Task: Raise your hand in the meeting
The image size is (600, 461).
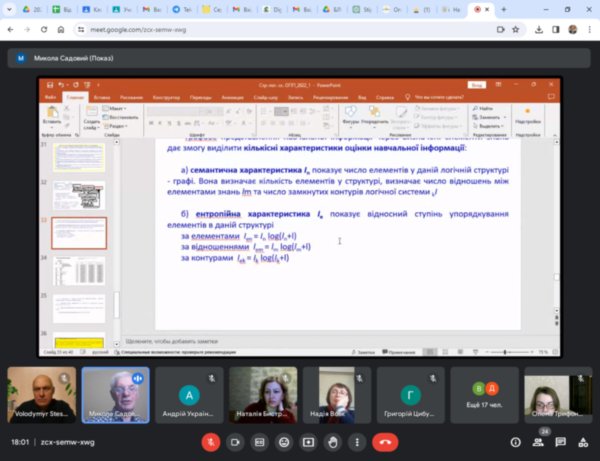Action: tap(332, 441)
